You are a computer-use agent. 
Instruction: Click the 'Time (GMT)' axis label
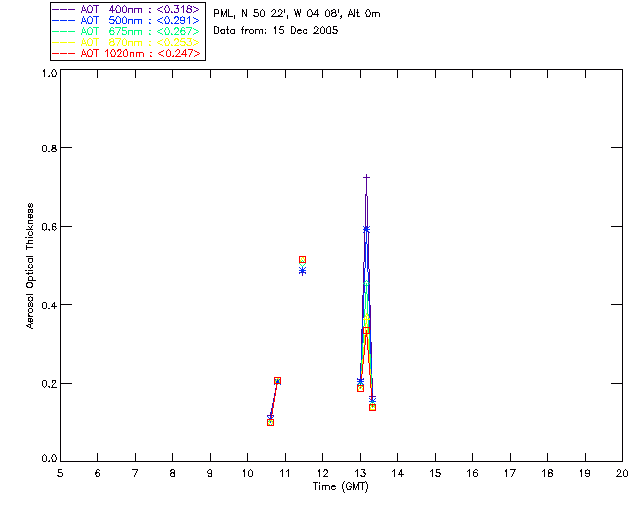(x=341, y=487)
